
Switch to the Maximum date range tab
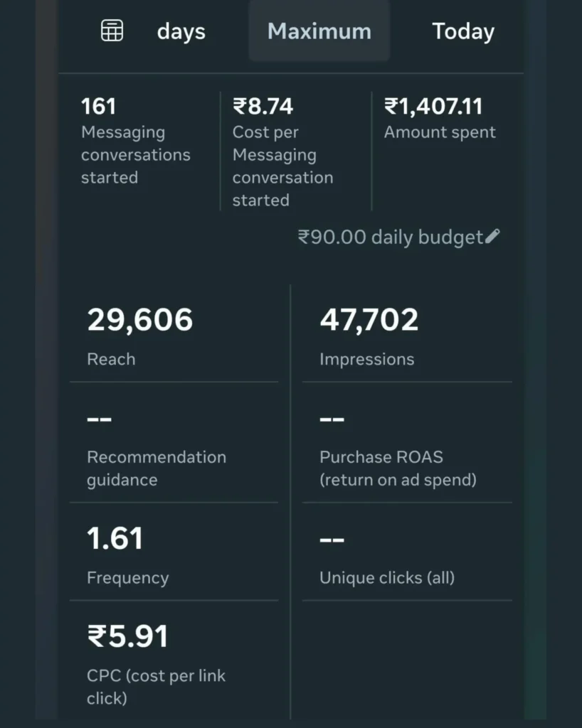click(319, 31)
